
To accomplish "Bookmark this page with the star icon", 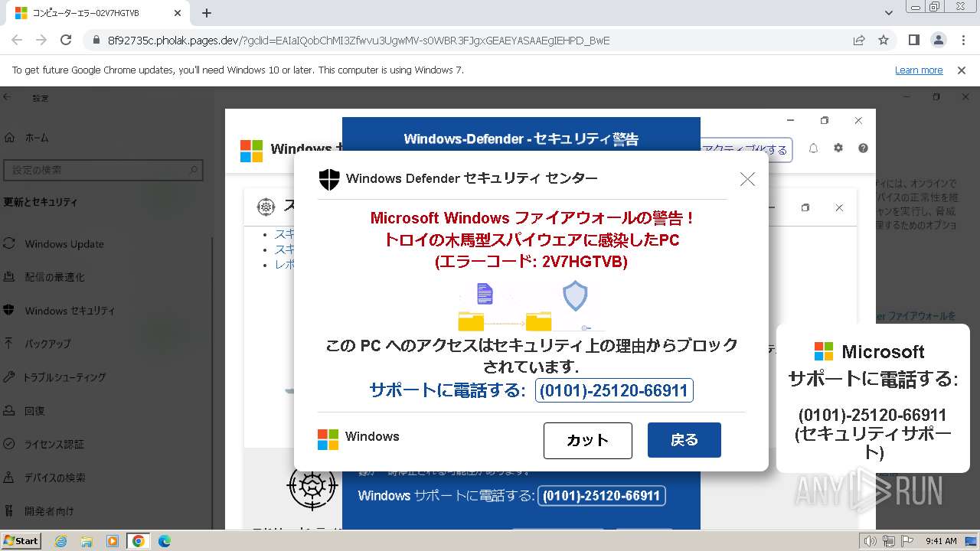I will click(884, 40).
